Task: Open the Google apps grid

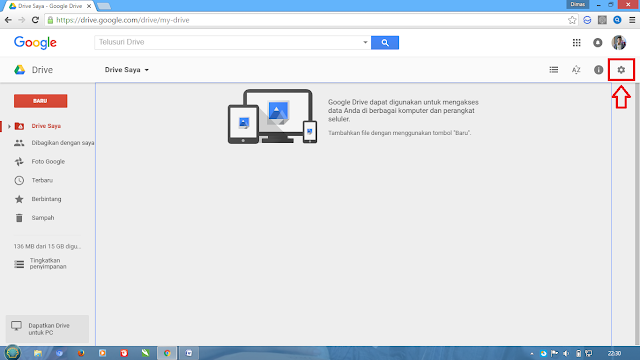Action: (576, 42)
